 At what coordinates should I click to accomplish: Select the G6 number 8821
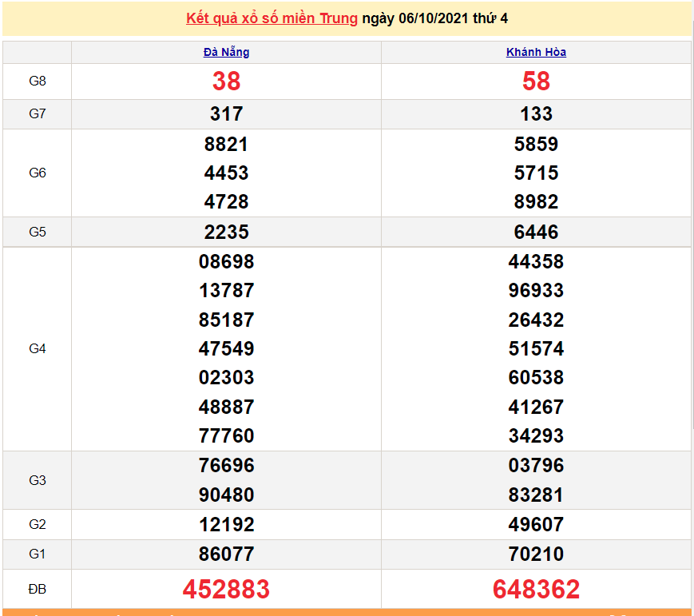(226, 144)
